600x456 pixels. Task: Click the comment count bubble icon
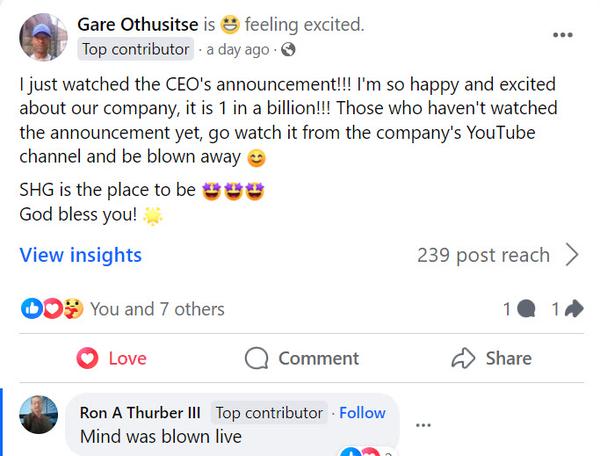(526, 310)
